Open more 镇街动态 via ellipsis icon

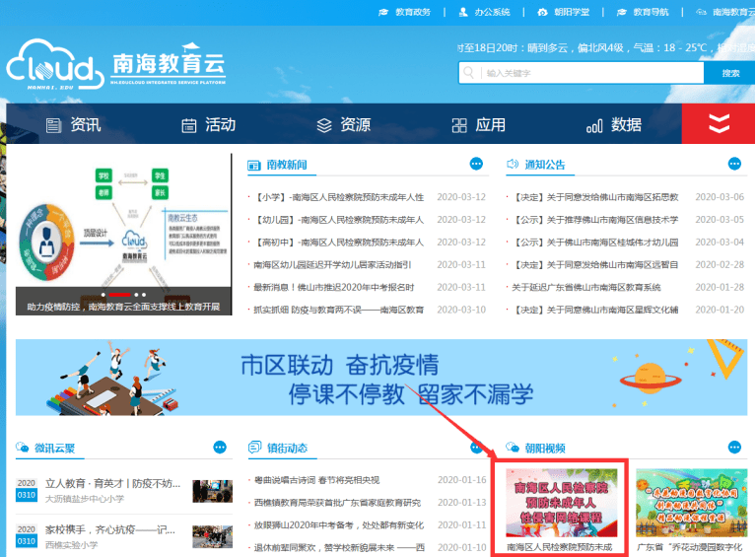pyautogui.click(x=476, y=448)
